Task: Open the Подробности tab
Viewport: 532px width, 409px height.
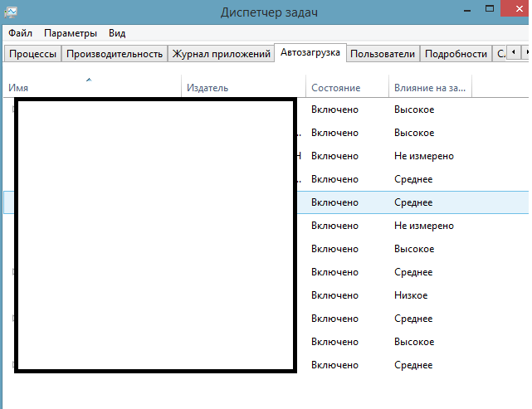Action: 456,54
